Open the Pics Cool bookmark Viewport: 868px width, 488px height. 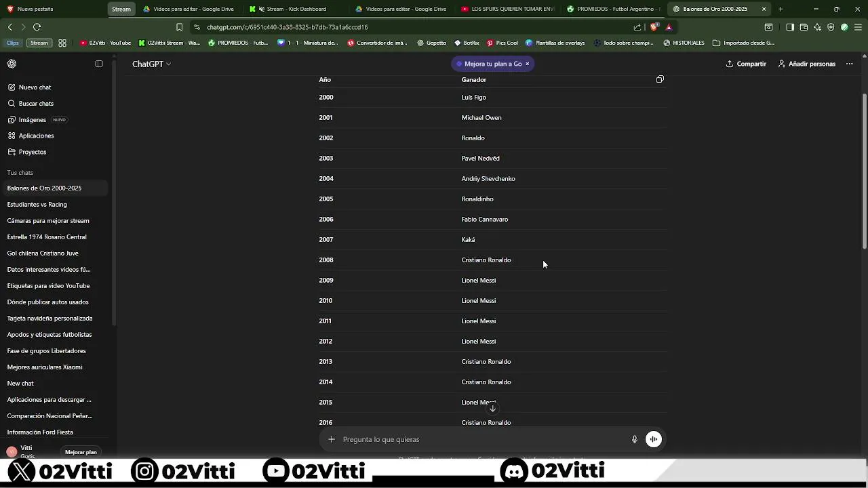pos(502,43)
